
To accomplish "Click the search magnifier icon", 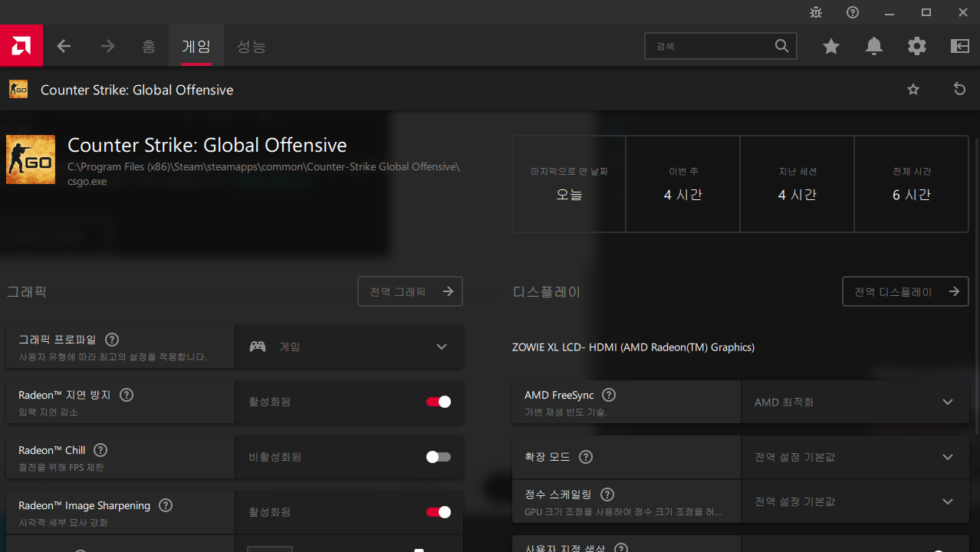I will point(781,46).
